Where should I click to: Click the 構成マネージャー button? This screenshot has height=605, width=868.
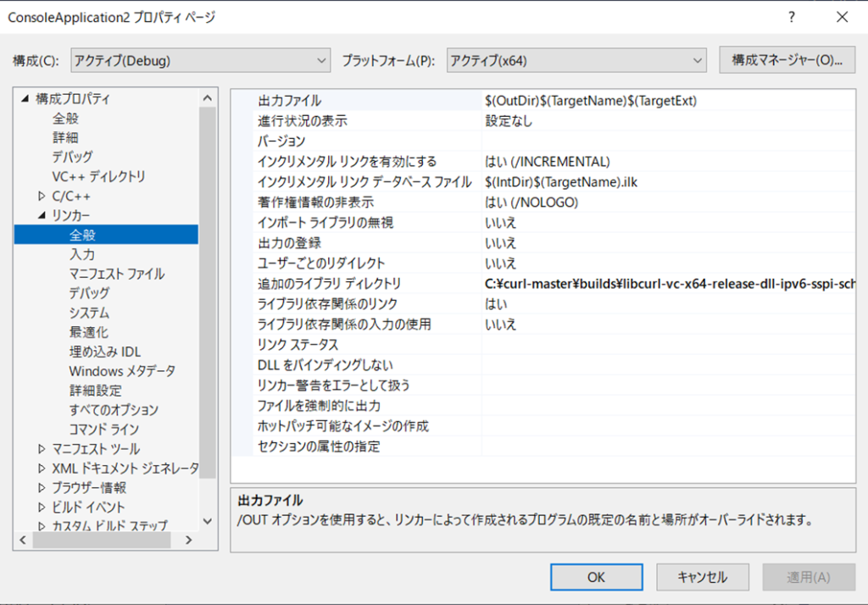tap(787, 60)
